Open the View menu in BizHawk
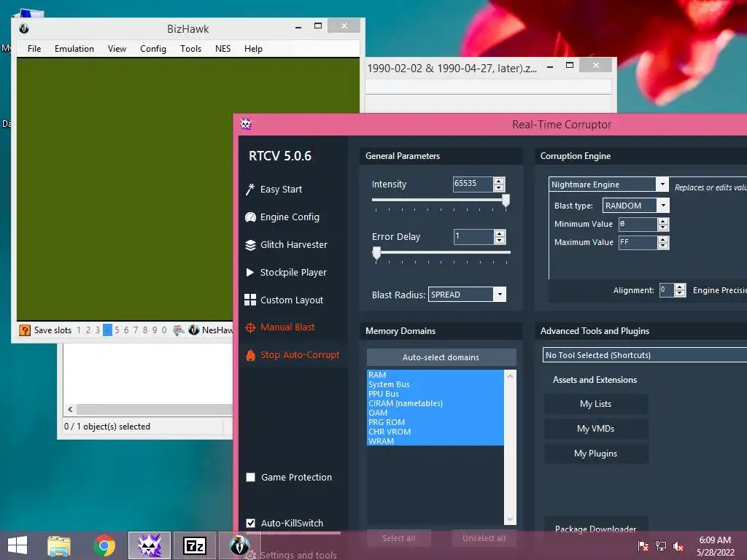The height and width of the screenshot is (560, 747). coord(117,49)
